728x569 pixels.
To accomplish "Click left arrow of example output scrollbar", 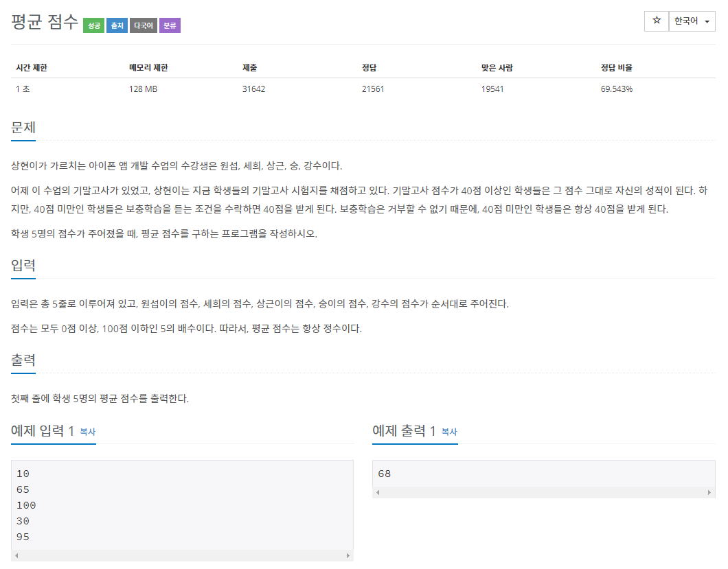I will pyautogui.click(x=378, y=492).
